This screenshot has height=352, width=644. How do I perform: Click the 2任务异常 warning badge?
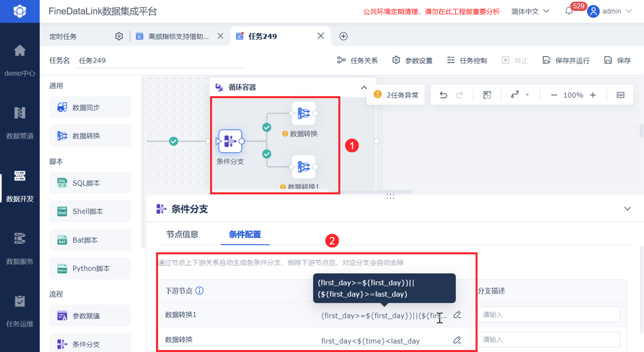(396, 95)
